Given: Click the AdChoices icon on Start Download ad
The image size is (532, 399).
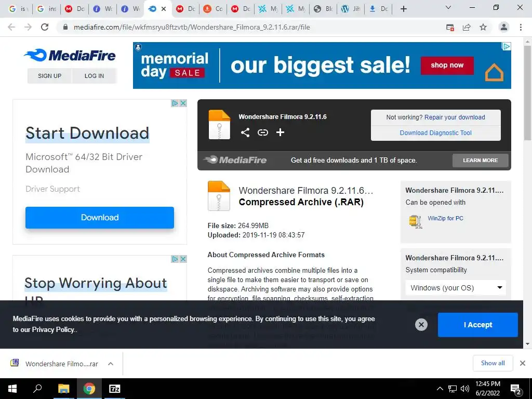Looking at the screenshot, I should pyautogui.click(x=175, y=103).
